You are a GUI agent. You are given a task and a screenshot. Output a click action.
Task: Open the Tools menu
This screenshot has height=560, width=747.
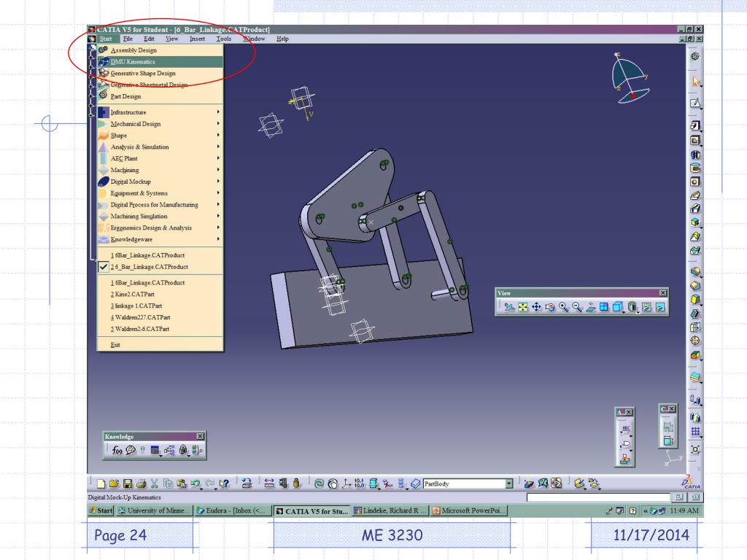[223, 39]
